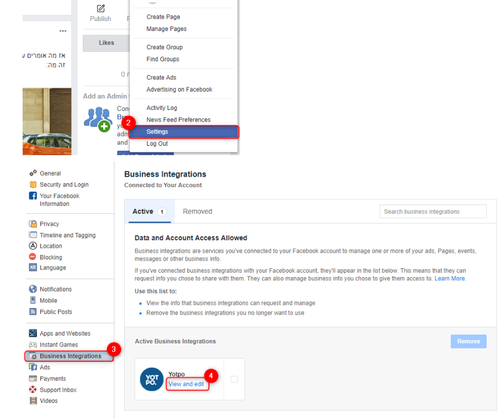Open Ads settings in sidebar

[x=45, y=367]
